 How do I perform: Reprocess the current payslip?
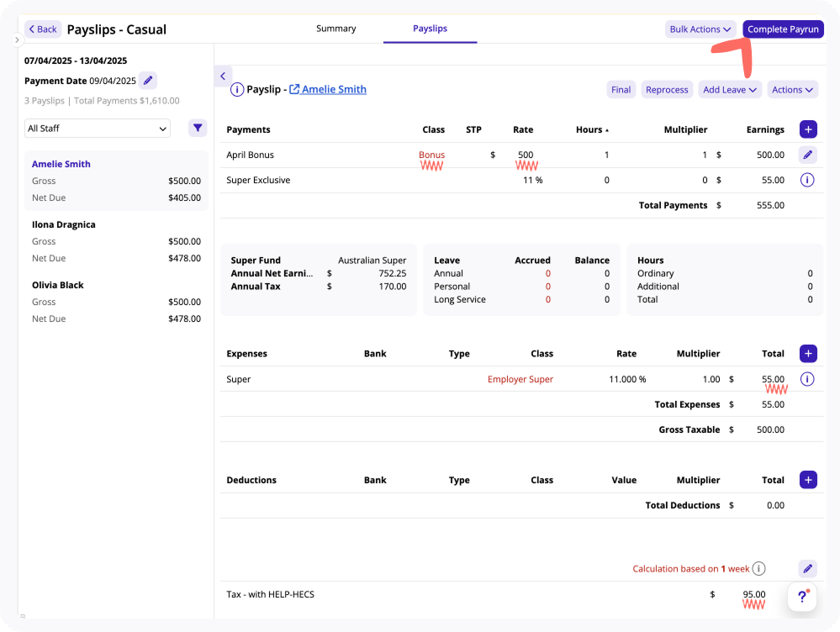pos(667,90)
